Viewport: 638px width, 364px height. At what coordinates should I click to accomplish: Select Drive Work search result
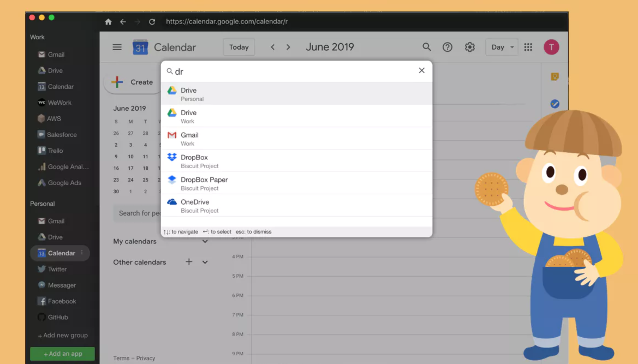tap(297, 116)
